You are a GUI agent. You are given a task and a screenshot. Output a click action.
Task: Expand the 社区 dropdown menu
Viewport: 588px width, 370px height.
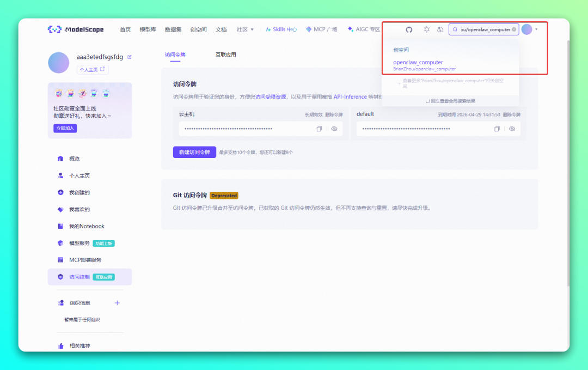click(244, 29)
